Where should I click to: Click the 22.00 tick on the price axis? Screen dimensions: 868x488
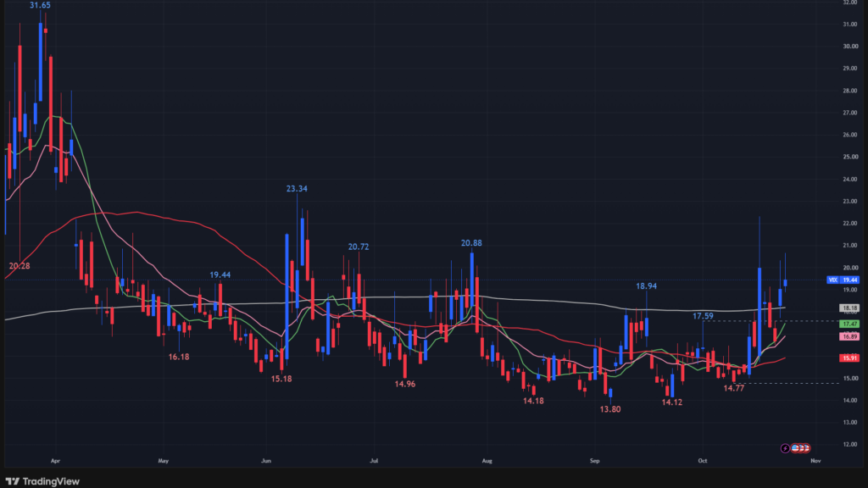pos(850,224)
